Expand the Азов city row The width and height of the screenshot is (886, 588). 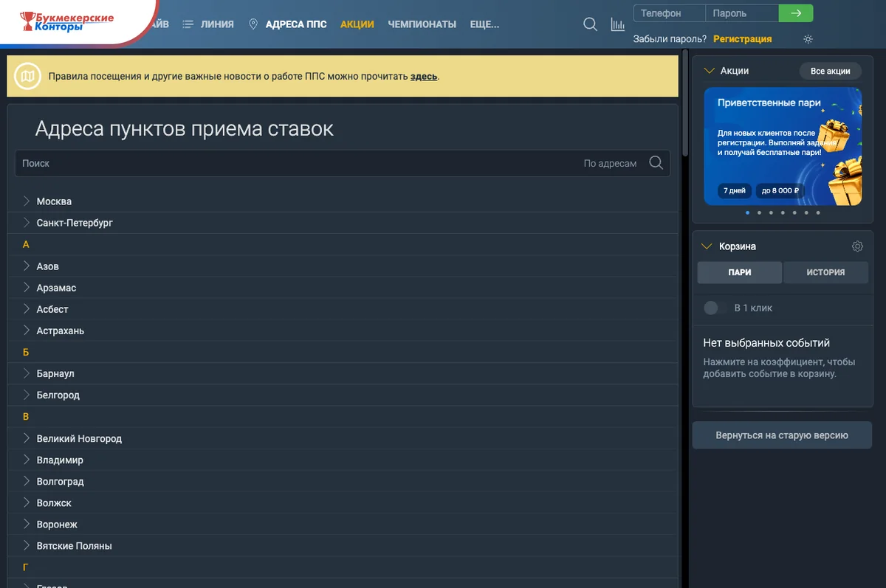coord(343,266)
